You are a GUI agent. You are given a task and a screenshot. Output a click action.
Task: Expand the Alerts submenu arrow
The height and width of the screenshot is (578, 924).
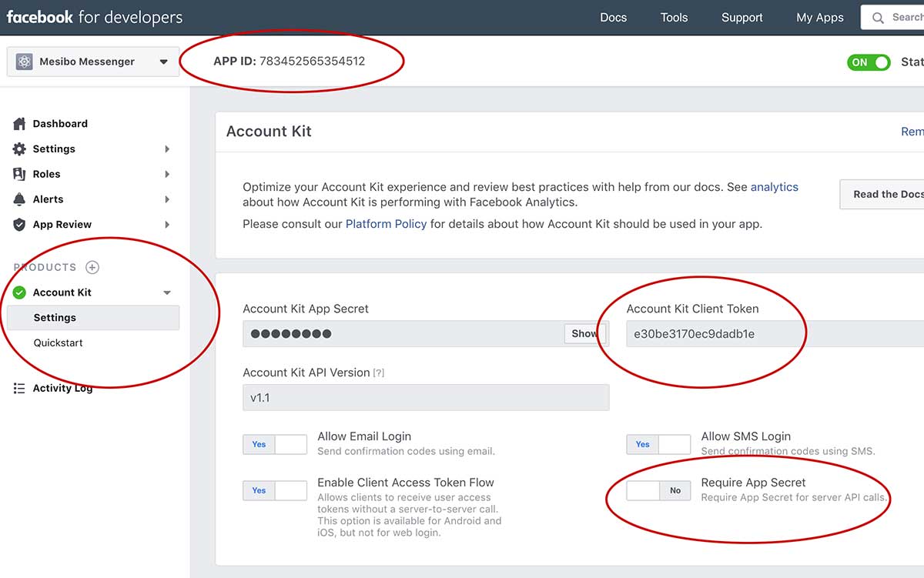pos(167,199)
